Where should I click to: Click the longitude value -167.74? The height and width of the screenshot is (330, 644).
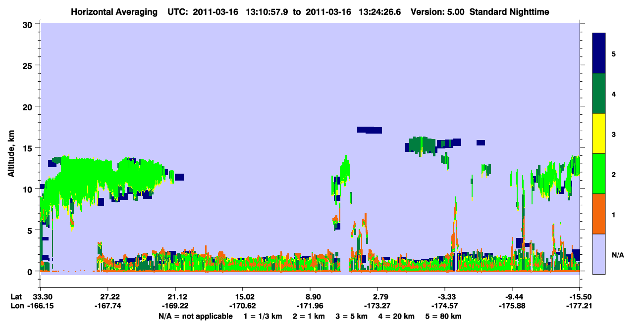108,306
